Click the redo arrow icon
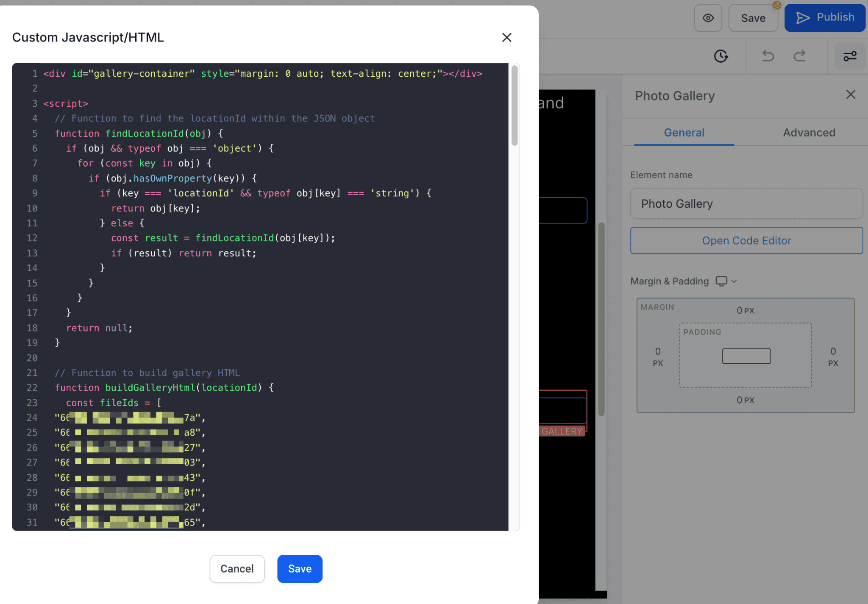This screenshot has width=868, height=604. click(x=799, y=56)
